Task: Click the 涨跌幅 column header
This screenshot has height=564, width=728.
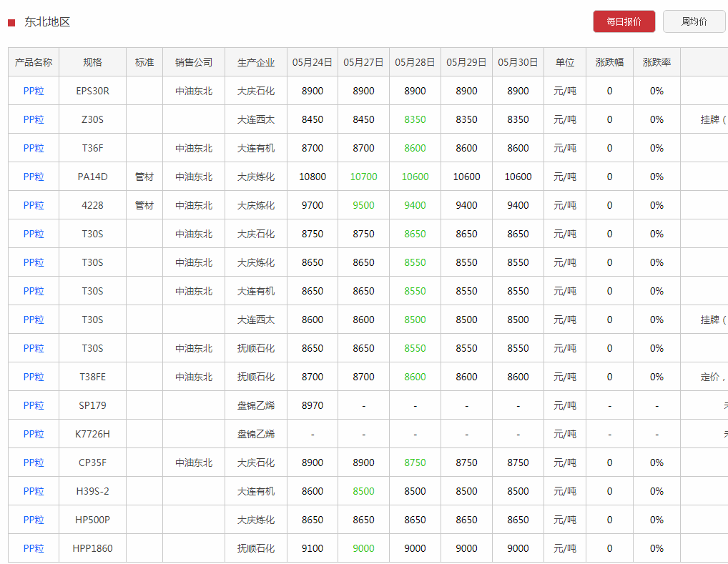Action: [609, 62]
